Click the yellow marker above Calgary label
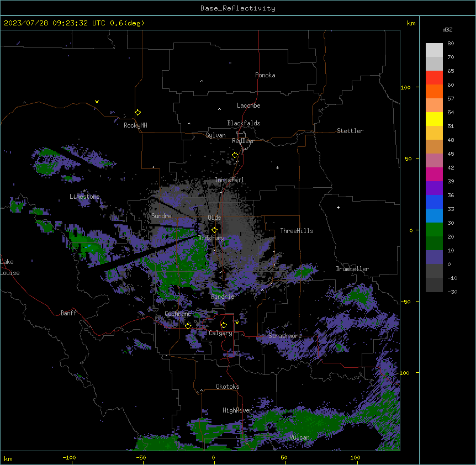This screenshot has height=465, width=476. [224, 325]
